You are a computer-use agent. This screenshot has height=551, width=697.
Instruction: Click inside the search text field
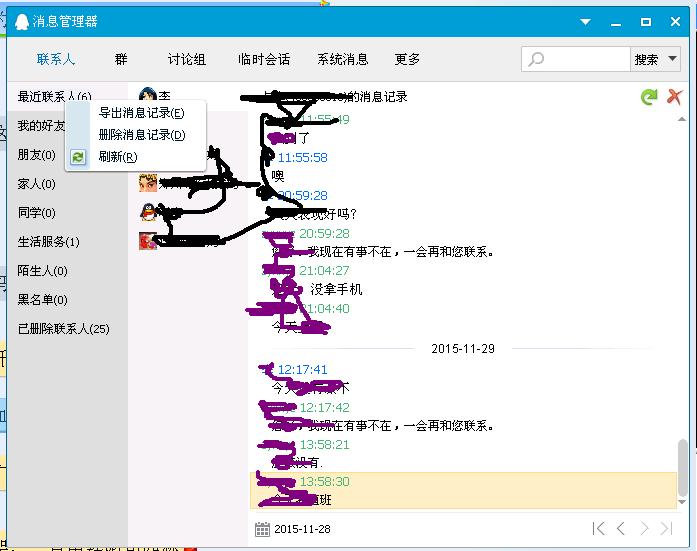click(586, 59)
